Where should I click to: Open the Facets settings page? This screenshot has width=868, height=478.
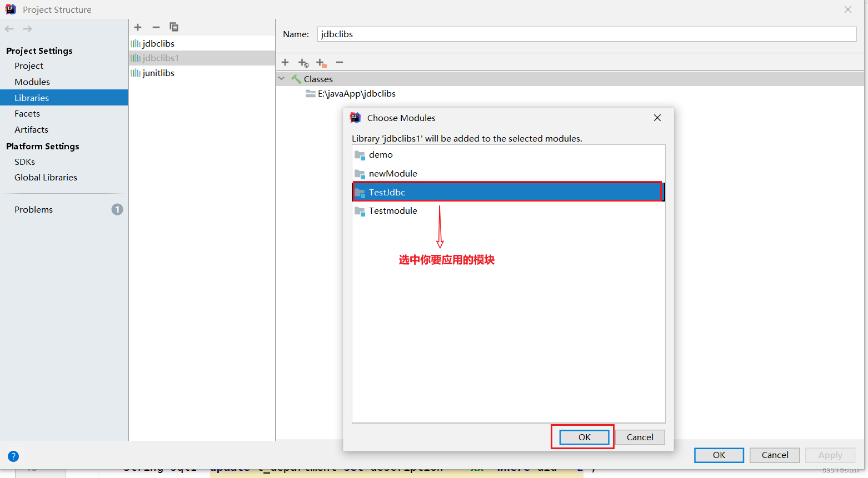tap(27, 113)
